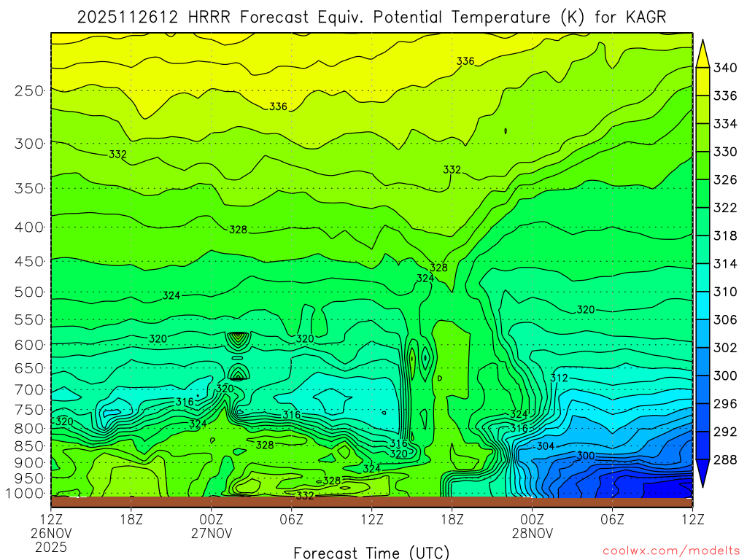
Task: Click the colorbar segment between 306 and 310
Action: click(703, 306)
